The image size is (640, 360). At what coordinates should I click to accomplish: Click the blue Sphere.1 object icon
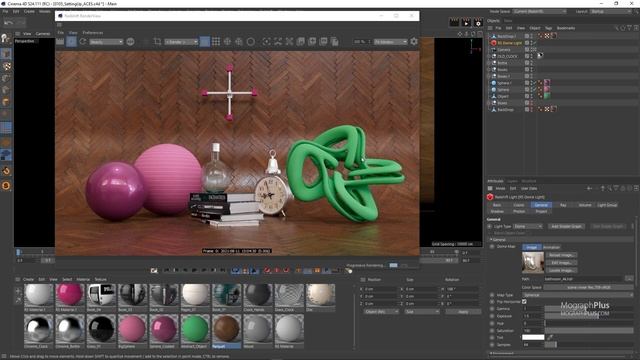493,83
